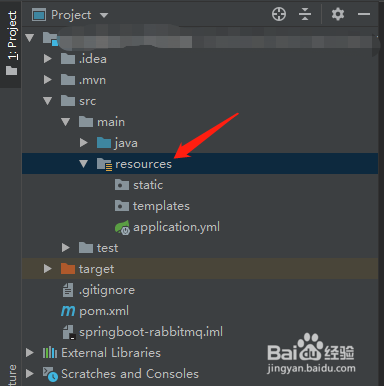384x386 pixels.
Task: Click the locate/scroll-from-source crosshair icon
Action: point(279,14)
